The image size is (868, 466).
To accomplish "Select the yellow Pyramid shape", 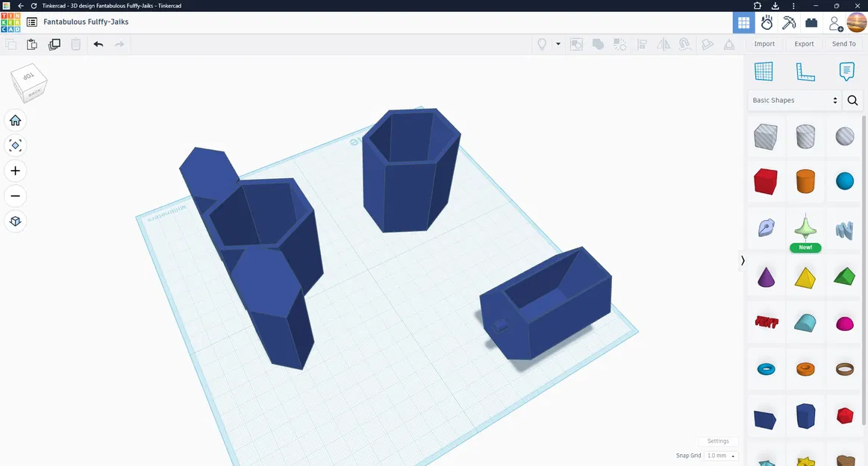I will tap(805, 277).
